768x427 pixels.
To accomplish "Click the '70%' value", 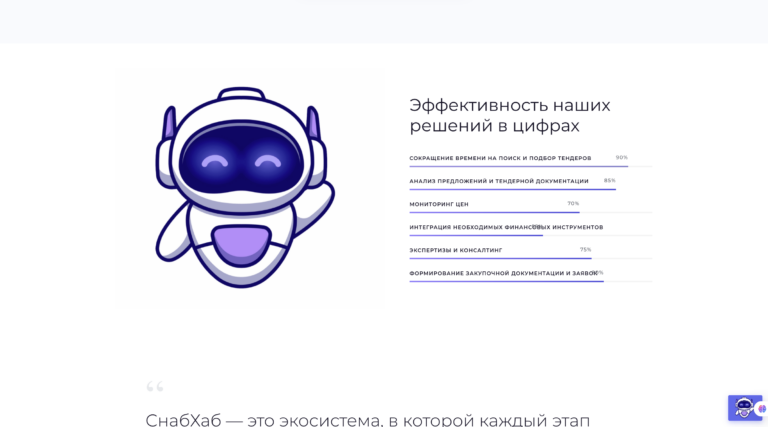I will click(x=573, y=204).
